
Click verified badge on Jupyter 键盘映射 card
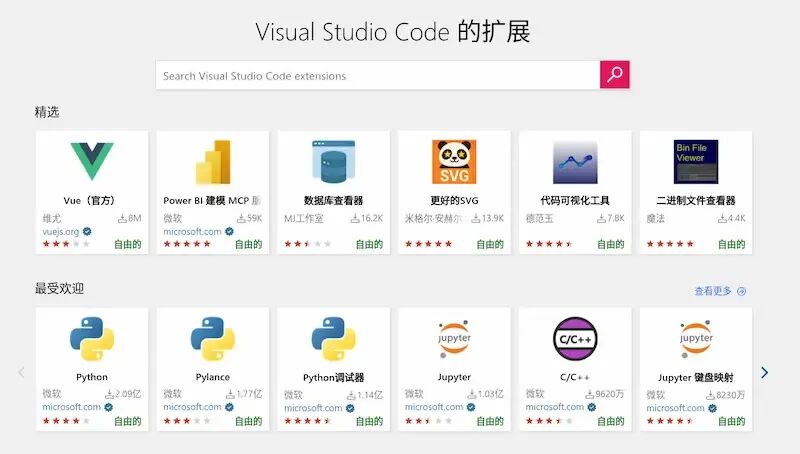[x=713, y=408]
